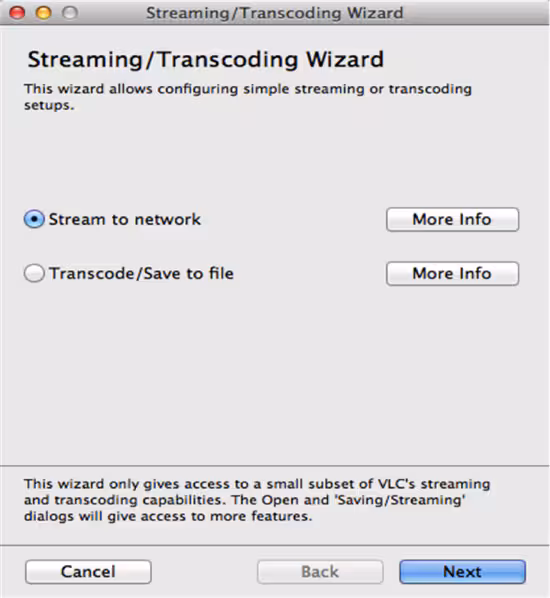Viewport: 550px width, 598px height.
Task: Click the divider line above the footer note
Action: (275, 466)
